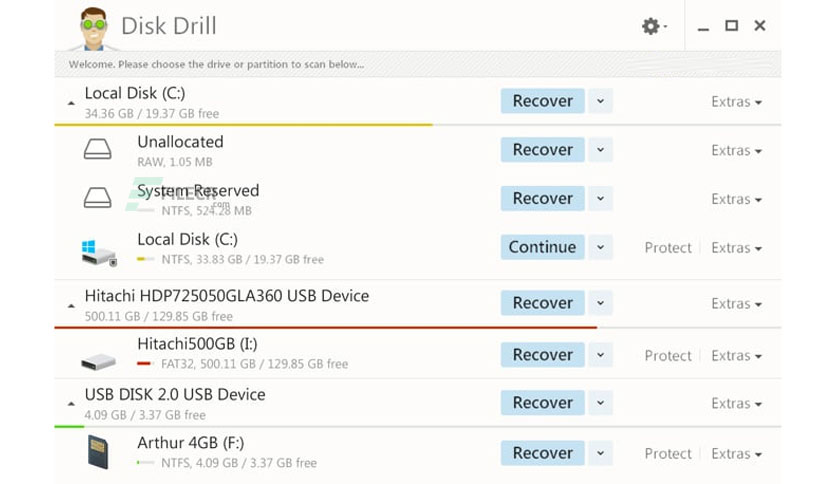Recover the Unallocated partition

pos(542,150)
